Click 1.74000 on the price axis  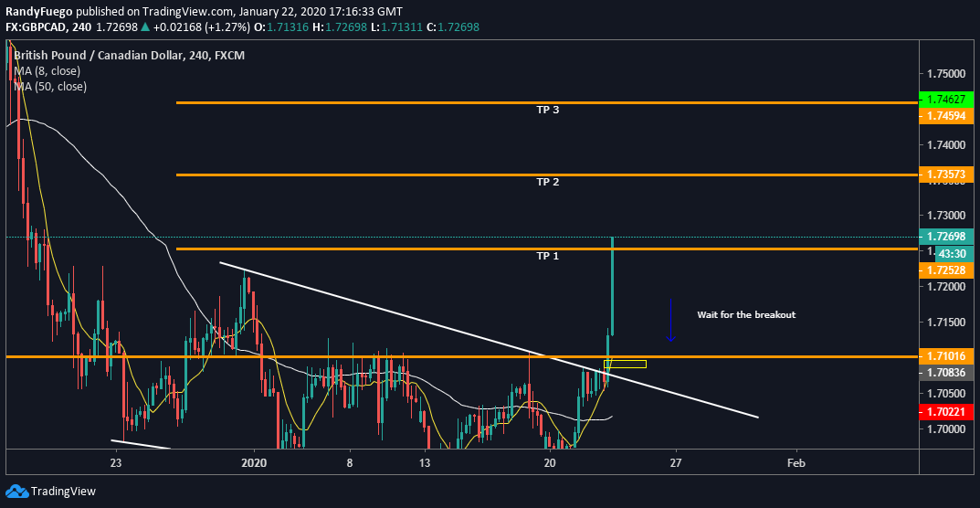click(x=947, y=144)
